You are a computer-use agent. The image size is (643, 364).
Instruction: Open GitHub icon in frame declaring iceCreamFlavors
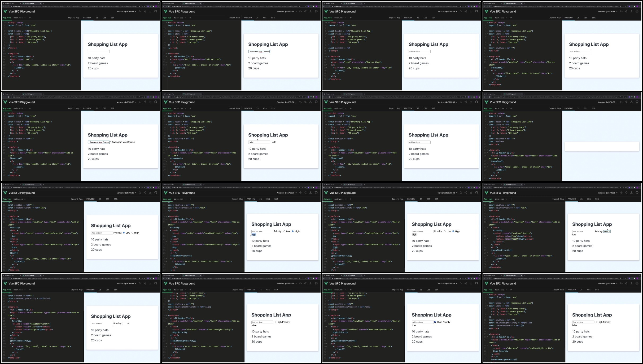tap(637, 283)
